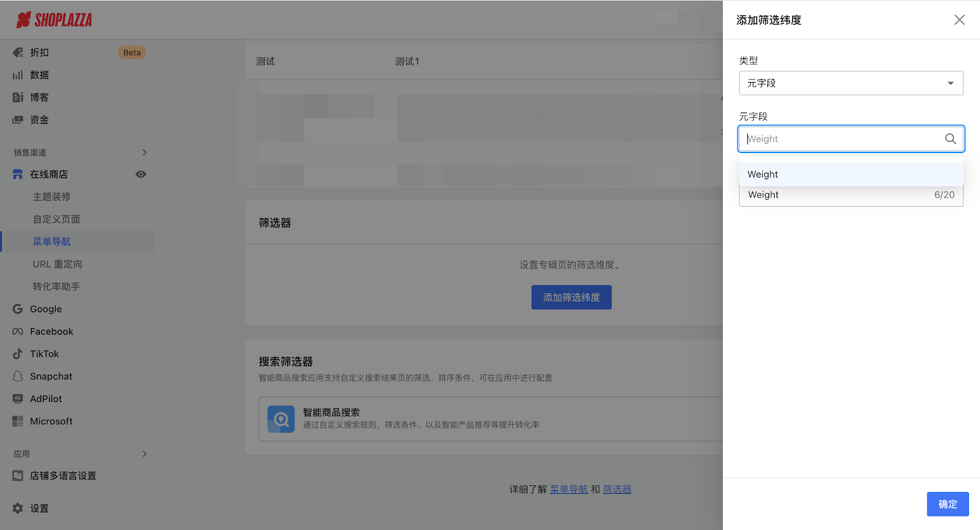Go to 主题装修 in sidebar
The width and height of the screenshot is (980, 530).
[52, 197]
